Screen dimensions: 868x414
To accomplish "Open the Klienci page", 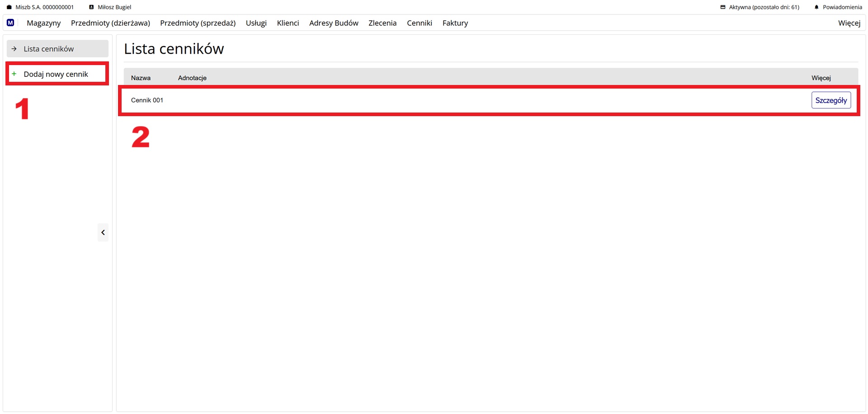I will tap(288, 23).
